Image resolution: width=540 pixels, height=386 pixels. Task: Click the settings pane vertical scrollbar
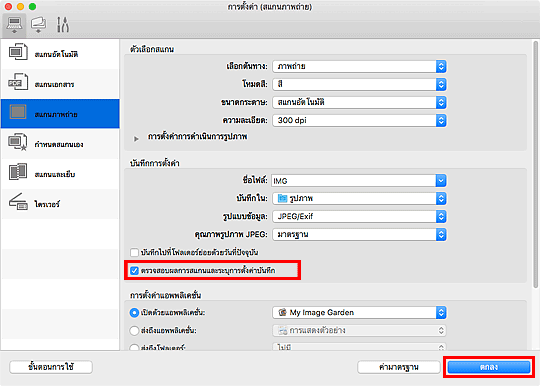click(x=536, y=165)
